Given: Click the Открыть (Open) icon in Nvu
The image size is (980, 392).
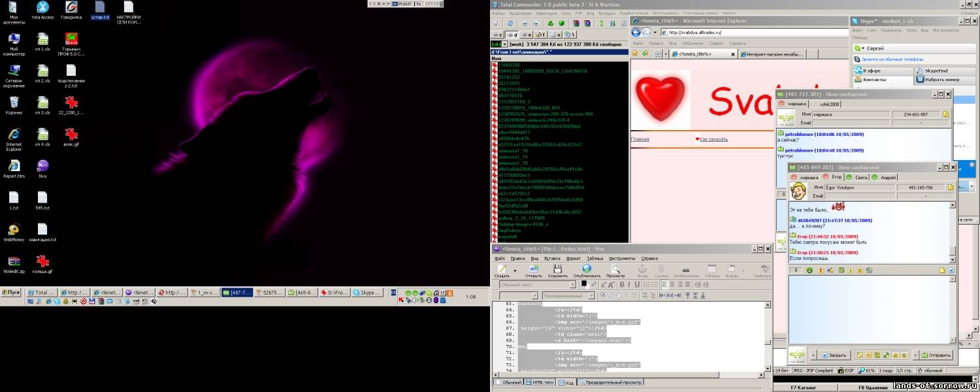Looking at the screenshot, I should [534, 270].
